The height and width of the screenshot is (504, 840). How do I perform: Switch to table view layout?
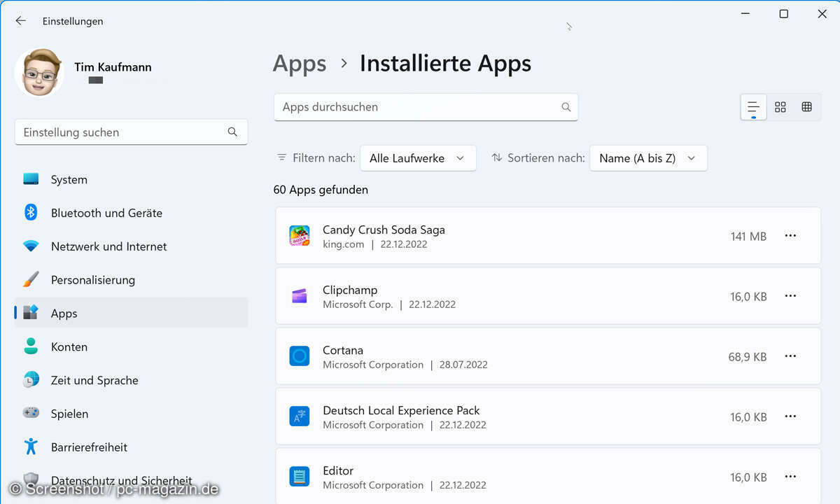[807, 107]
